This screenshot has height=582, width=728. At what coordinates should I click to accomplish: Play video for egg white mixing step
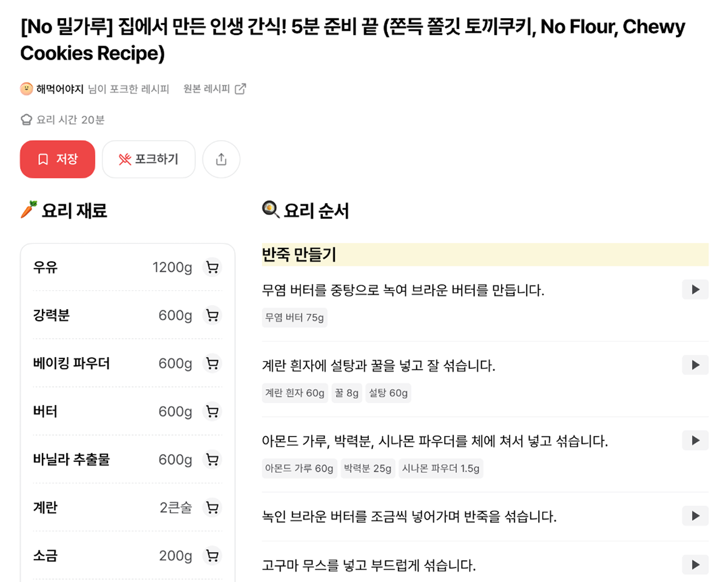[x=695, y=365]
